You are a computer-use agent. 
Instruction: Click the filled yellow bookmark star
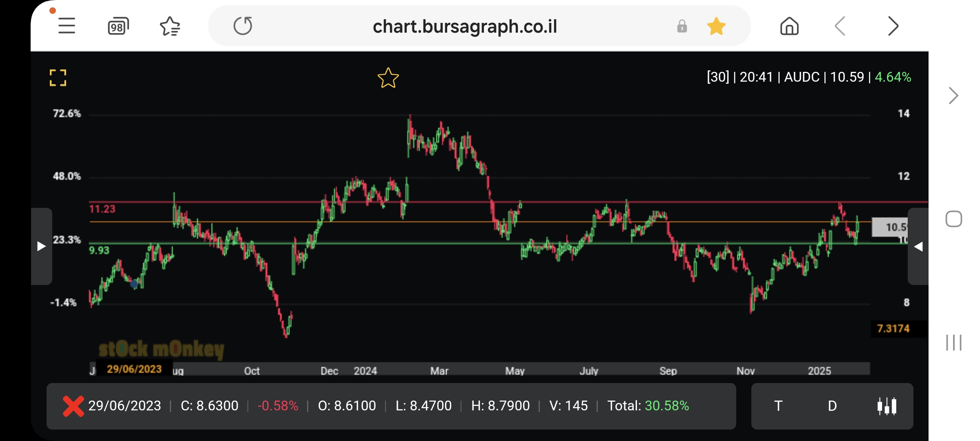click(x=716, y=26)
